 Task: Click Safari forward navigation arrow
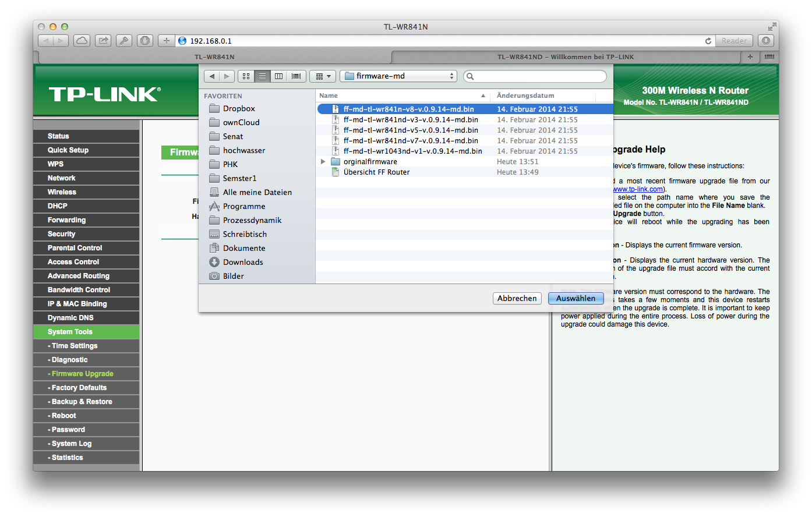coord(61,41)
